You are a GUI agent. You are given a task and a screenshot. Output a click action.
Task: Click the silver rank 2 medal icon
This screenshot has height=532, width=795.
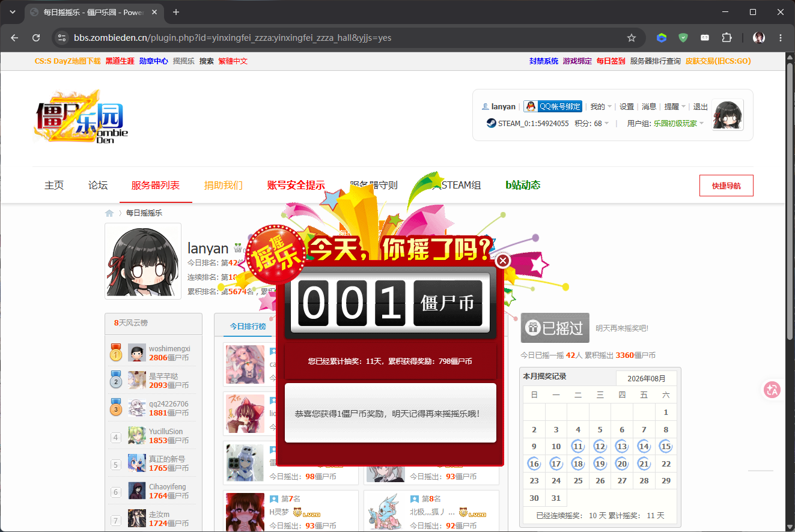click(x=116, y=380)
